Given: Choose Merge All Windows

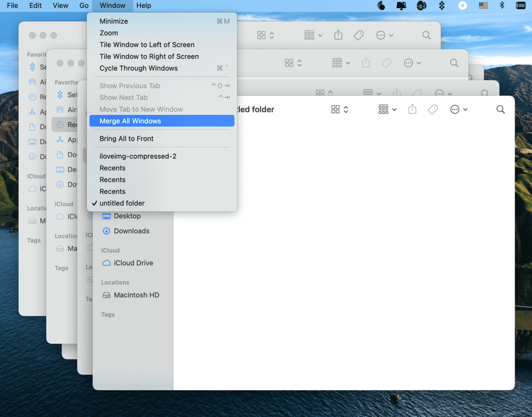Looking at the screenshot, I should (162, 121).
